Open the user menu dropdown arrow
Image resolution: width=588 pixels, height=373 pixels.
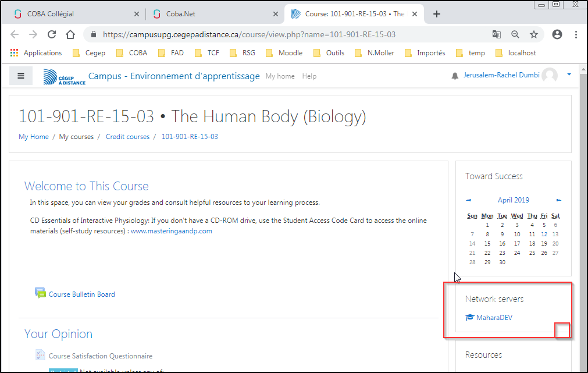[x=569, y=75]
